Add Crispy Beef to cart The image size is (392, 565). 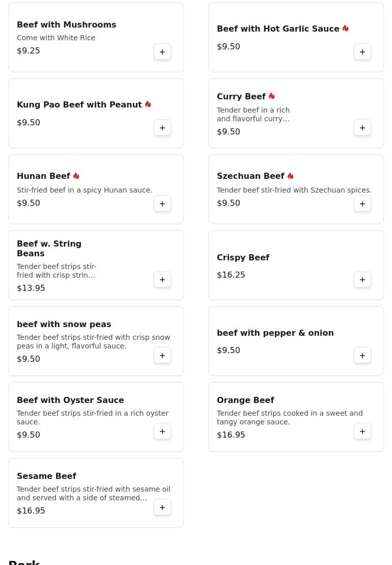point(362,280)
